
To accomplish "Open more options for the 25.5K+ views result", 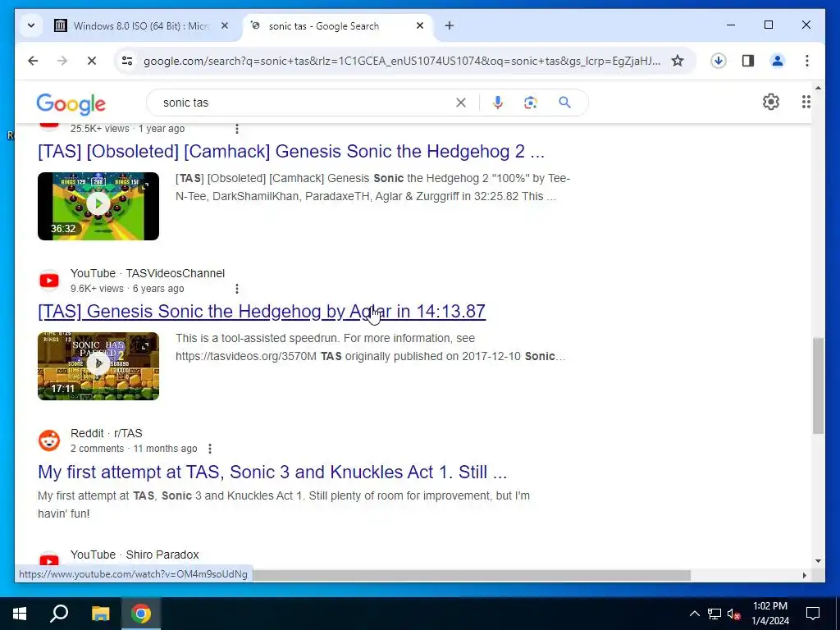I will click(x=237, y=129).
